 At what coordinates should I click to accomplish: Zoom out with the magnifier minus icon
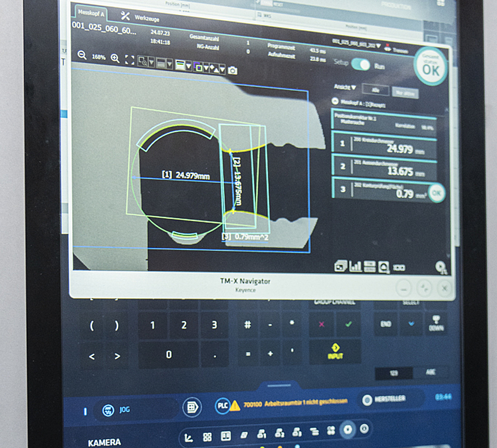[x=82, y=55]
